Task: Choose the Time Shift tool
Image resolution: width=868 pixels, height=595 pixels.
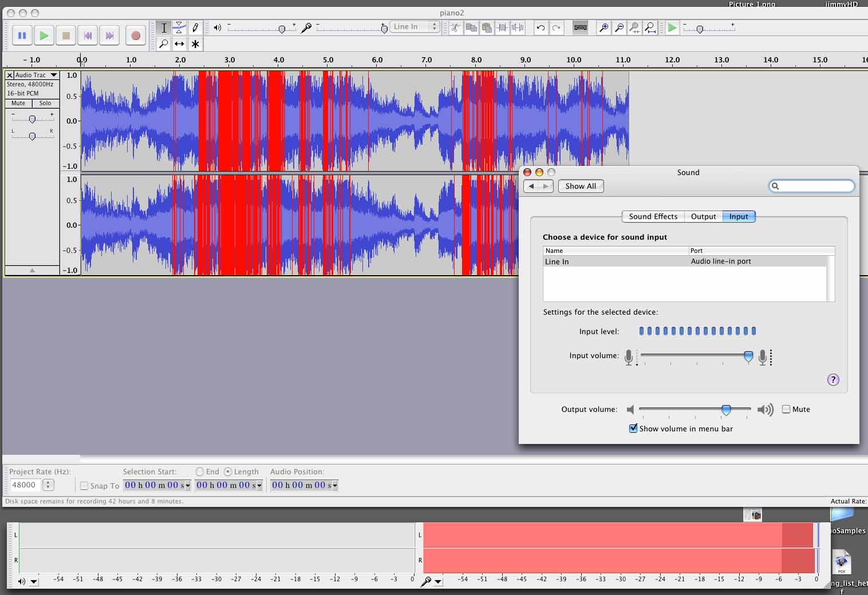Action: pyautogui.click(x=179, y=43)
